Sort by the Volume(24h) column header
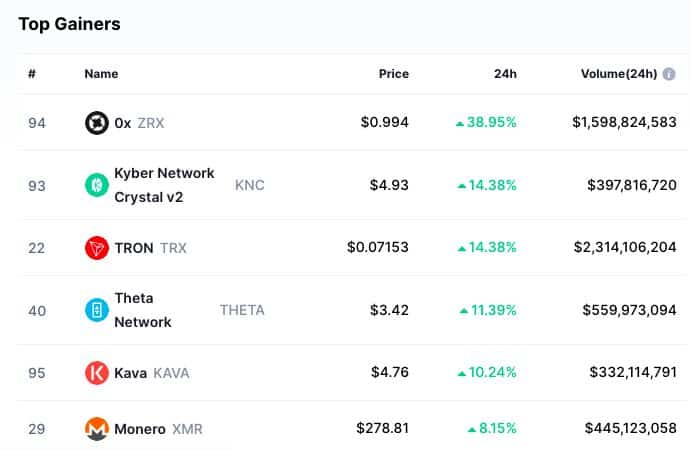 tap(618, 74)
